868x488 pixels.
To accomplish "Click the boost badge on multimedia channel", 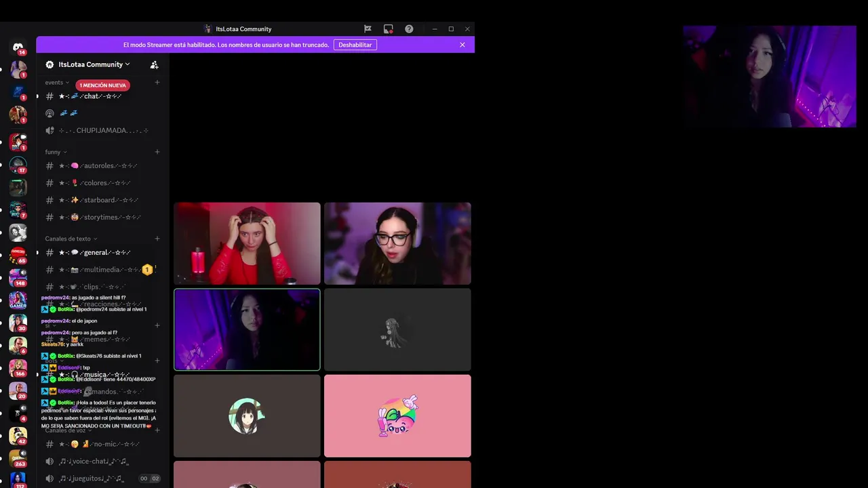I will [x=147, y=270].
